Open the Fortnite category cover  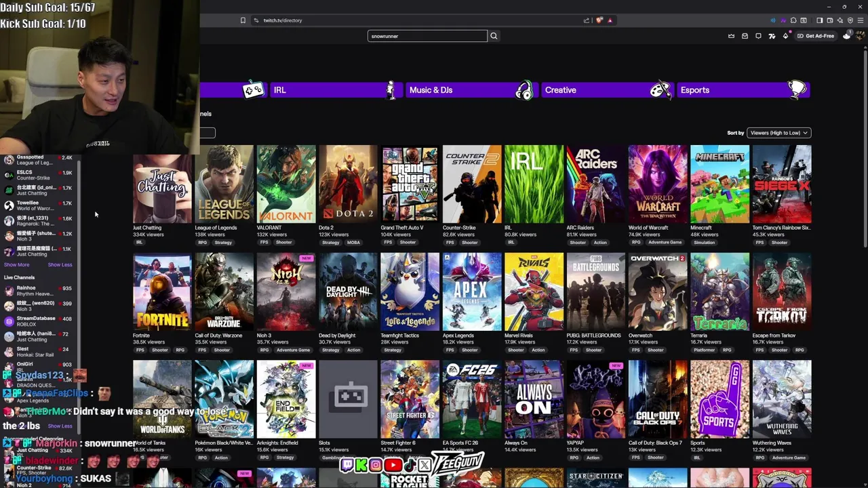[x=162, y=291]
